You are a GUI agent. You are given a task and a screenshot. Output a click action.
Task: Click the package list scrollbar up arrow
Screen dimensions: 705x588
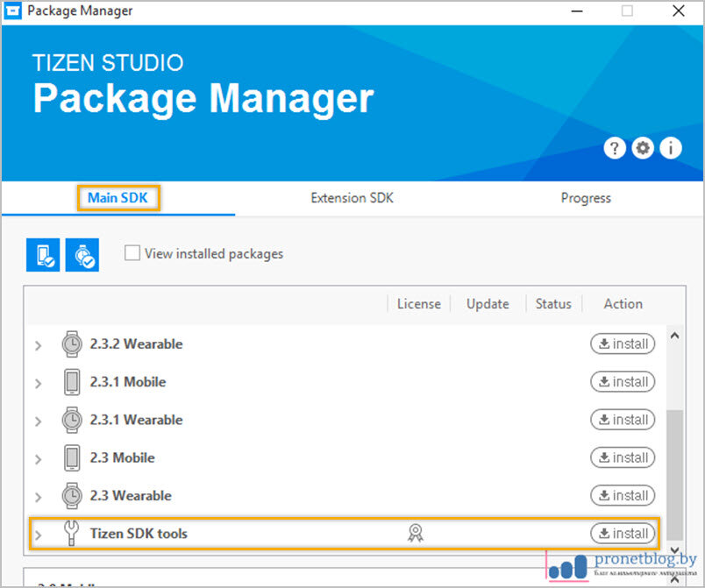[x=674, y=336]
